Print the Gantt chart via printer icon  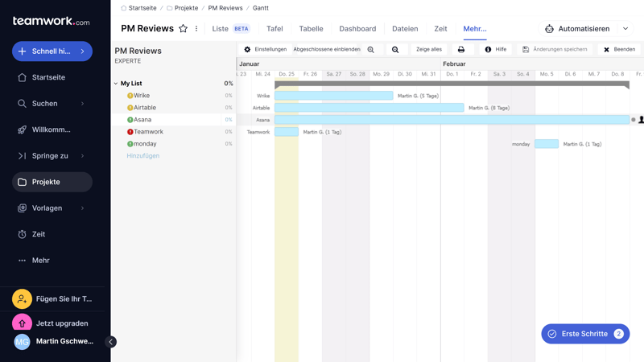(x=461, y=50)
